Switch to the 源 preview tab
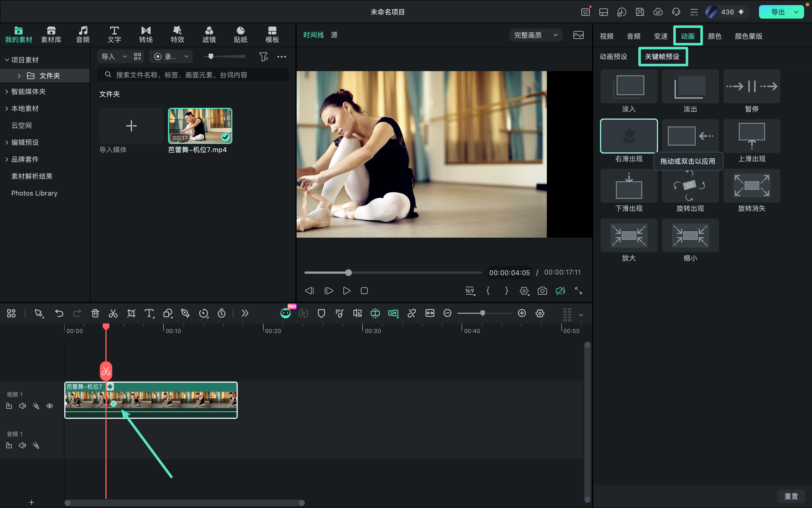The image size is (812, 508). click(x=334, y=35)
